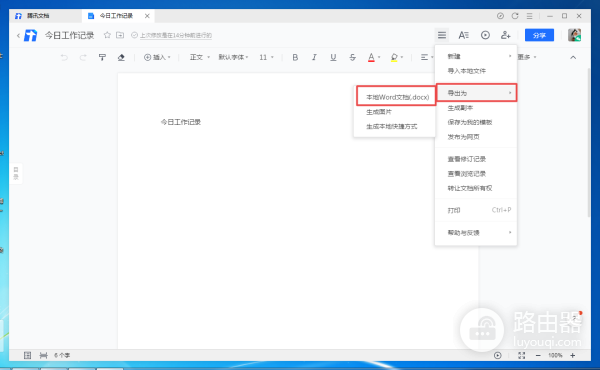Toggle strikethrough formatting
Viewport: 600px width, 370px height.
[352, 57]
